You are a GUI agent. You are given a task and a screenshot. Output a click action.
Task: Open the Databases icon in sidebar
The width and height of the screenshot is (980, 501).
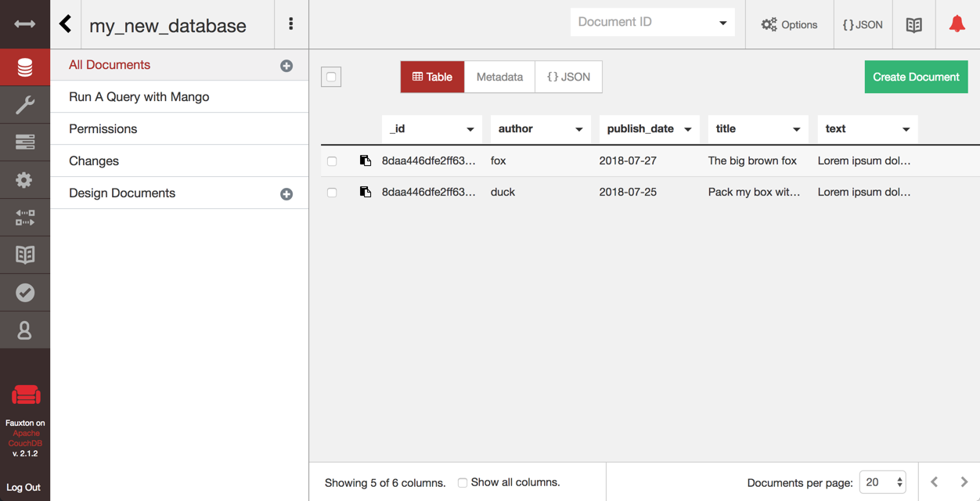coord(25,67)
